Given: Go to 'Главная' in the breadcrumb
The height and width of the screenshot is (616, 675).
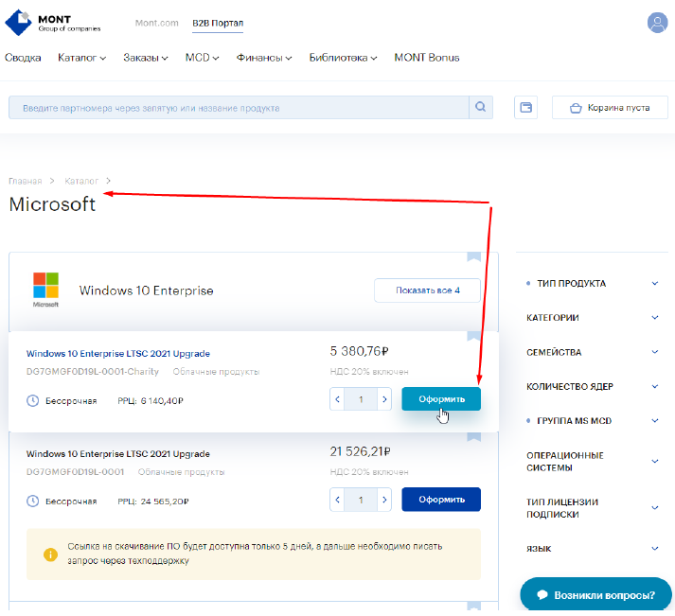Looking at the screenshot, I should (26, 180).
